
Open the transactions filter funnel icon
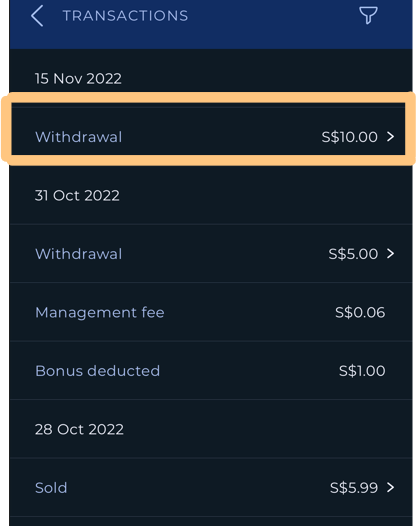click(x=368, y=15)
